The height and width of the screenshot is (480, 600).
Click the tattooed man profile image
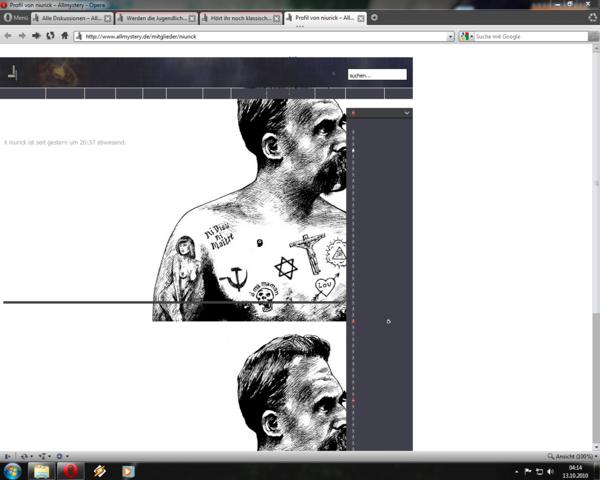249,210
